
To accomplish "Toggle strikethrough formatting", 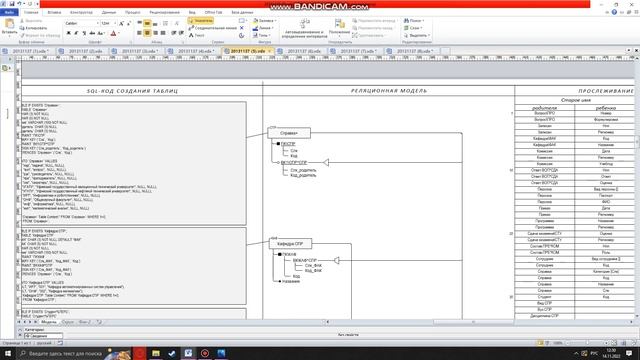I will (x=92, y=33).
